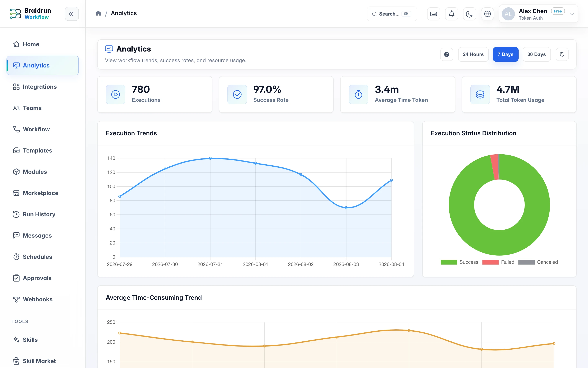Open Integrations page

coord(42,87)
